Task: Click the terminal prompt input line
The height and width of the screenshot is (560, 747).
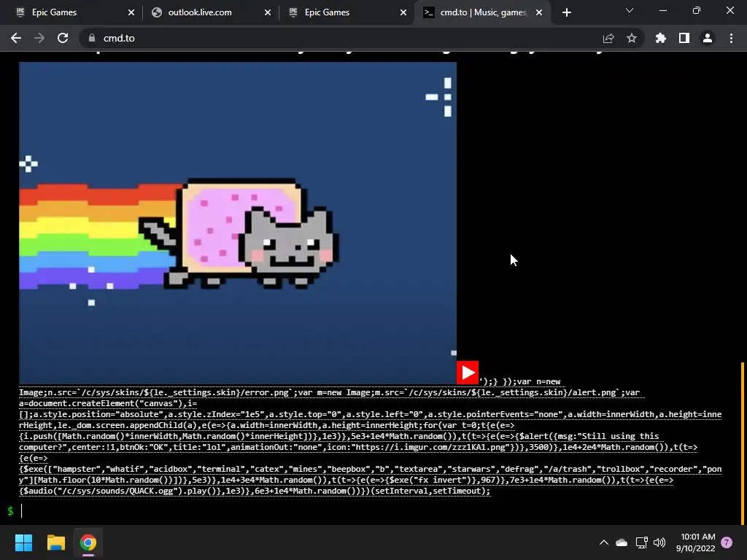Action: point(371,510)
